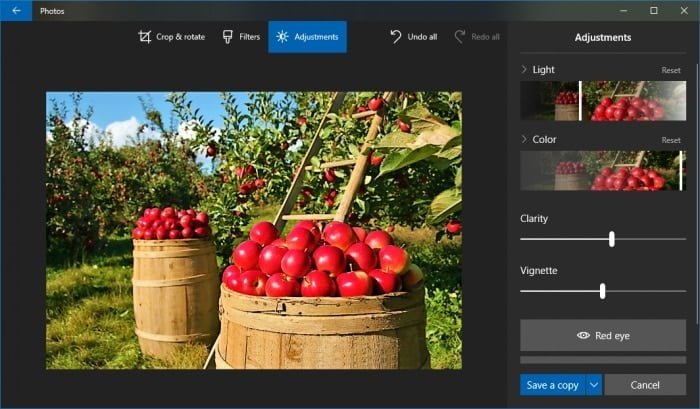Viewport: 700px width, 409px height.
Task: Click the Clarity label
Action: pos(534,218)
